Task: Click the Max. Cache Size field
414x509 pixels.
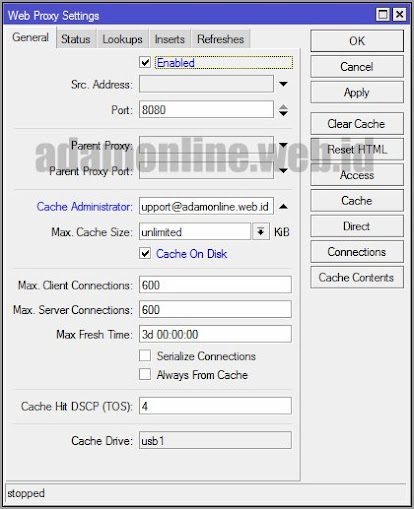Action: 195,232
